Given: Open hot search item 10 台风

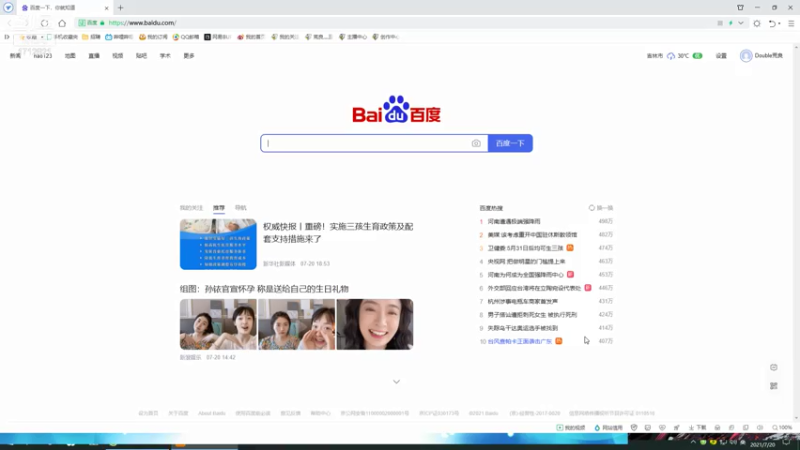Looking at the screenshot, I should pyautogui.click(x=520, y=341).
